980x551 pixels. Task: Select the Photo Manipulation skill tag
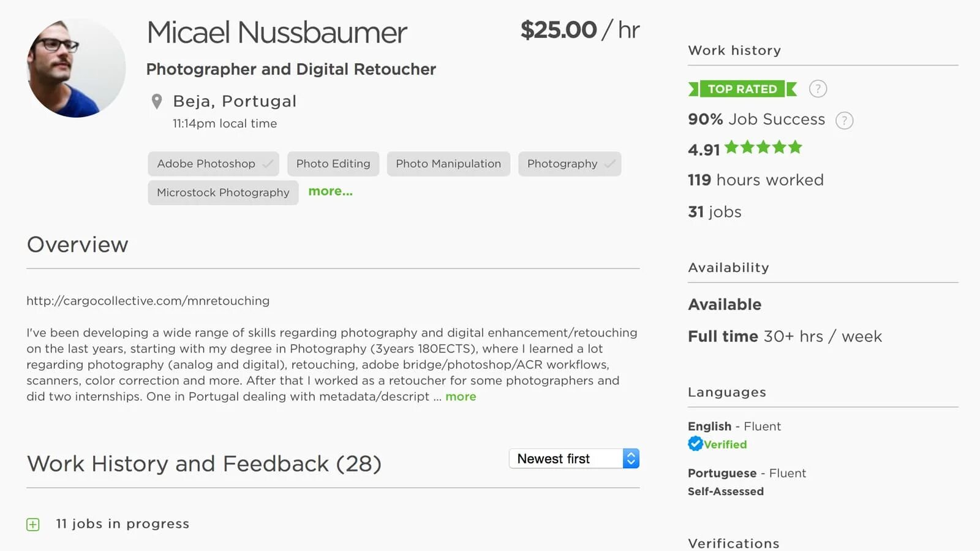(x=448, y=164)
